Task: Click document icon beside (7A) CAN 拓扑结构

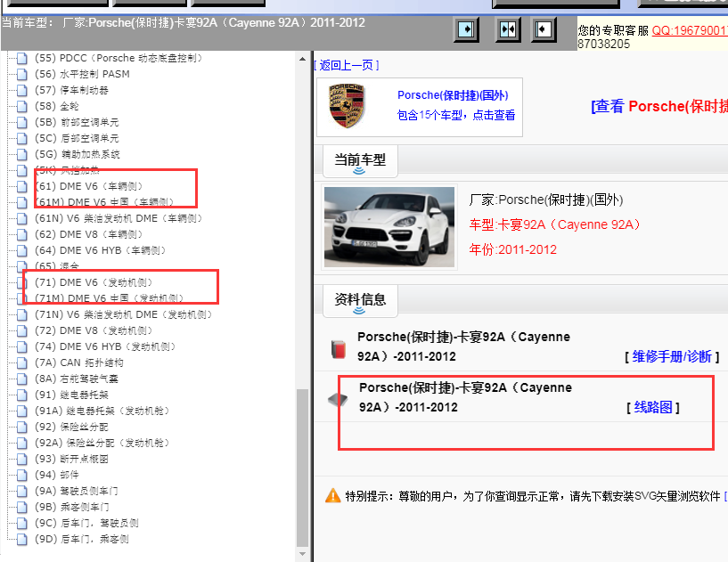Action: 21,362
